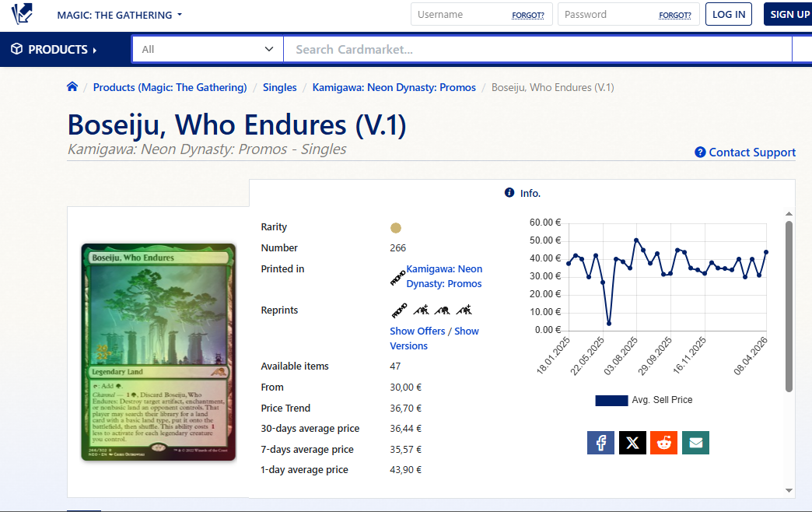The image size is (812, 512).
Task: Share on Reddit
Action: (664, 443)
